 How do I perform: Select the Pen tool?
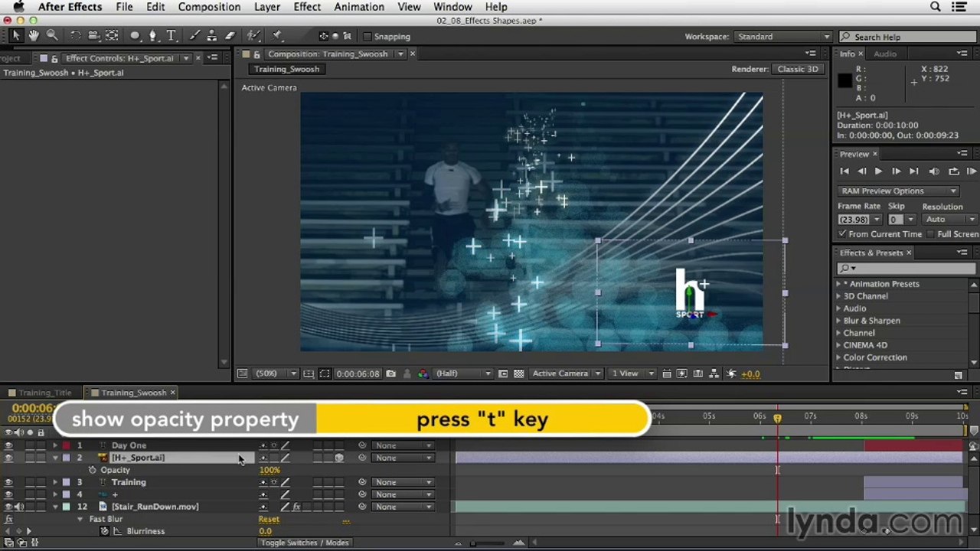[153, 36]
